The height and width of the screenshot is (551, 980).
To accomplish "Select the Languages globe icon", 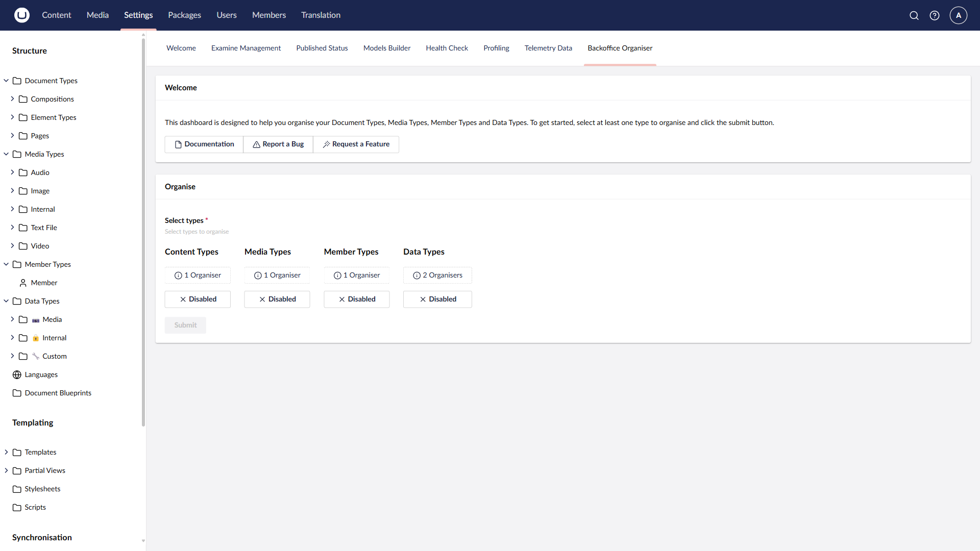I will click(x=16, y=374).
